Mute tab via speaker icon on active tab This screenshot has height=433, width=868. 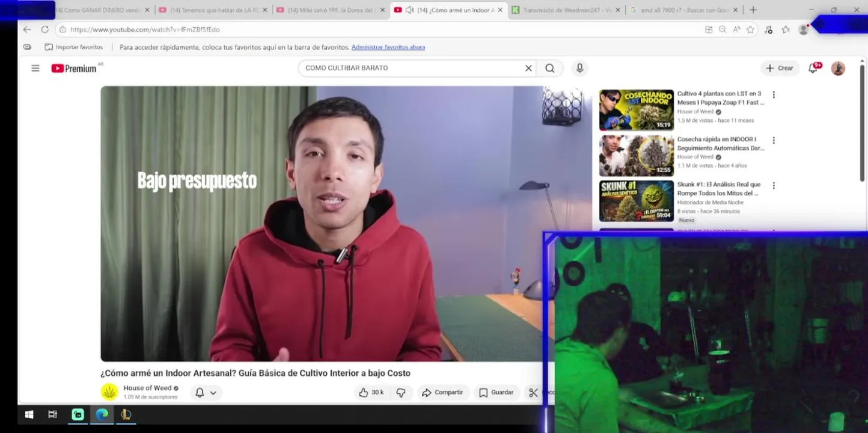click(x=409, y=10)
